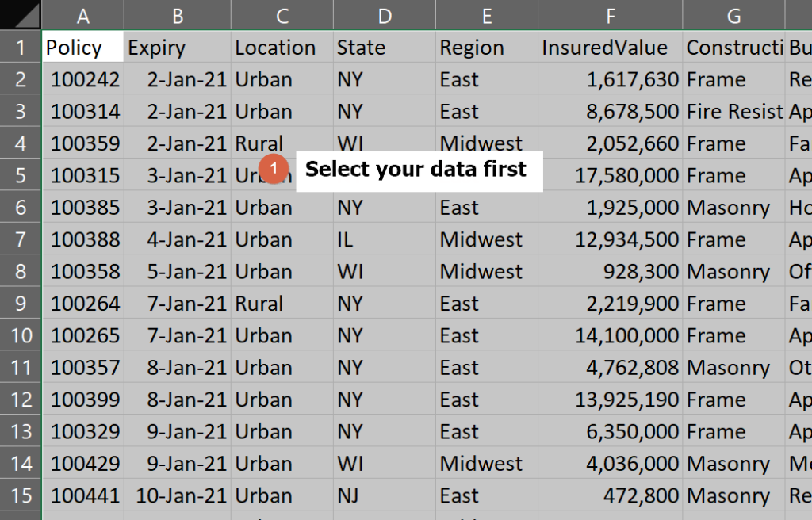The image size is (812, 520).
Task: Select cell with policy 100429
Action: pos(82,462)
